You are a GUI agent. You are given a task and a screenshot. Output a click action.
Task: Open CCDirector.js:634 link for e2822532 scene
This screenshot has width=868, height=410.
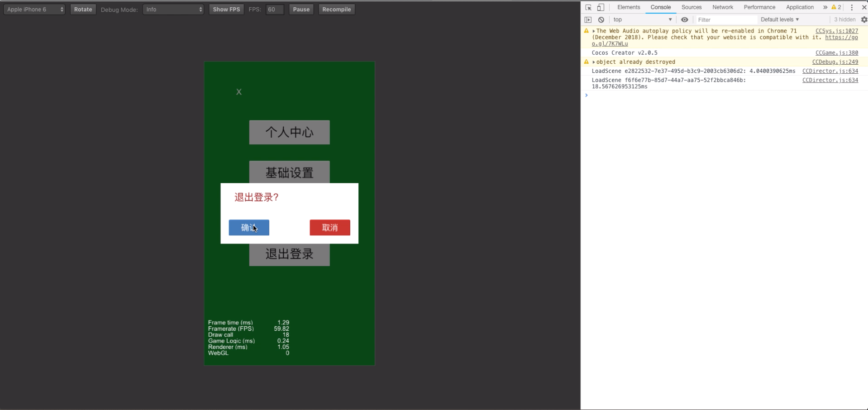click(830, 71)
